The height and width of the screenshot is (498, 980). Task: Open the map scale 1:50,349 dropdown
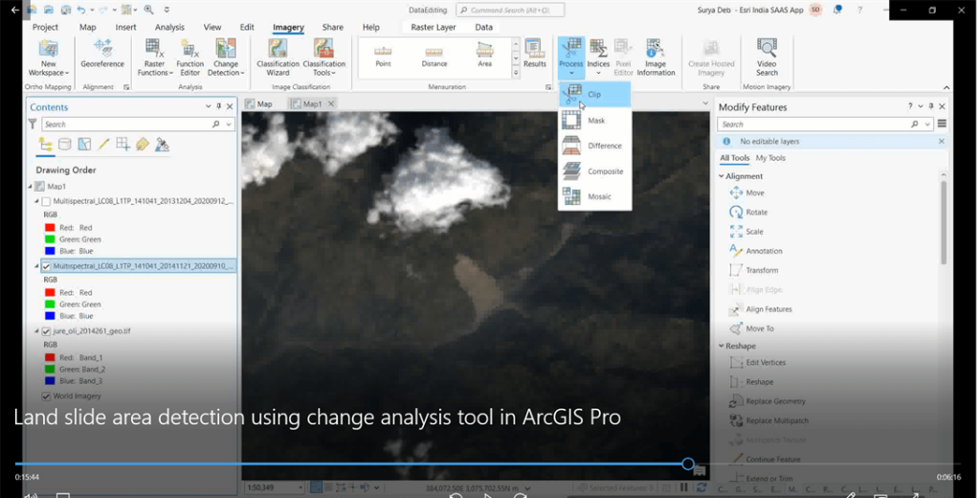point(301,488)
